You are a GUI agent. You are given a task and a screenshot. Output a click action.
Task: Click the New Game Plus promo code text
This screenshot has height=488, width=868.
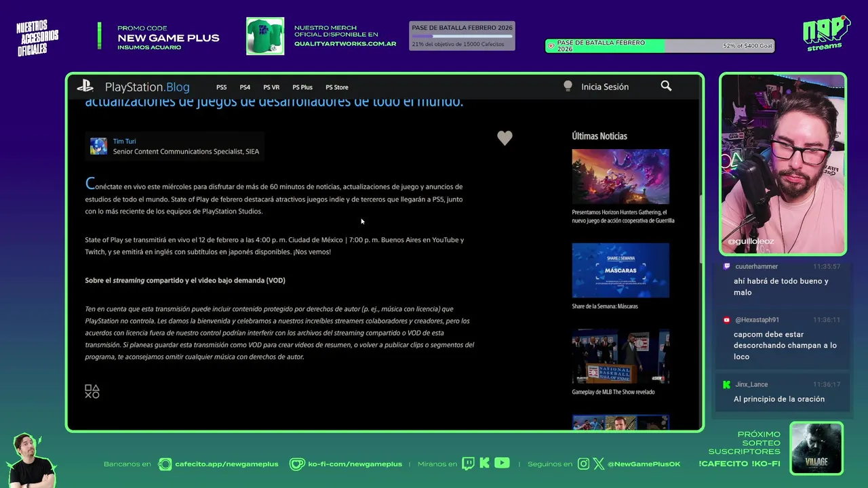pyautogui.click(x=168, y=38)
